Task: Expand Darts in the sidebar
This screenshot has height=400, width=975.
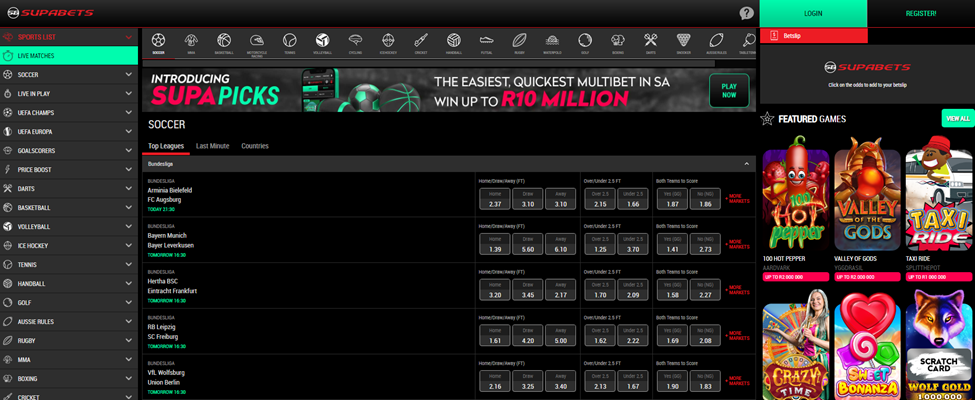Action: pos(69,188)
